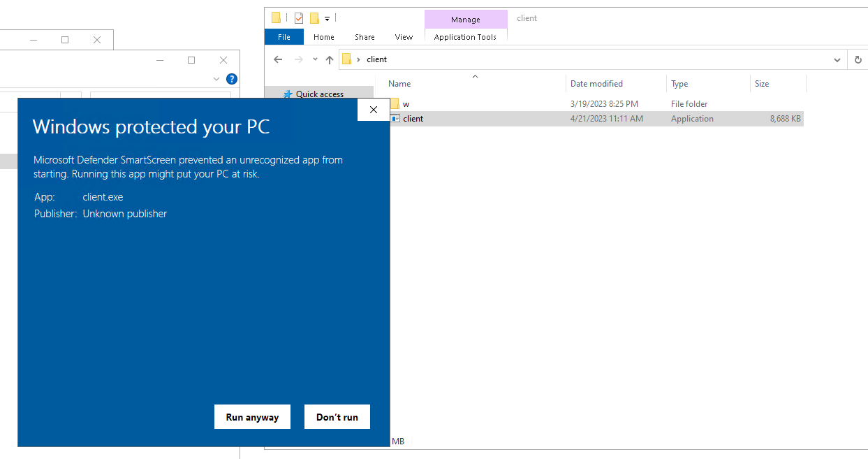Expand the chevron before client in address bar
This screenshot has height=459, width=868.
(359, 59)
